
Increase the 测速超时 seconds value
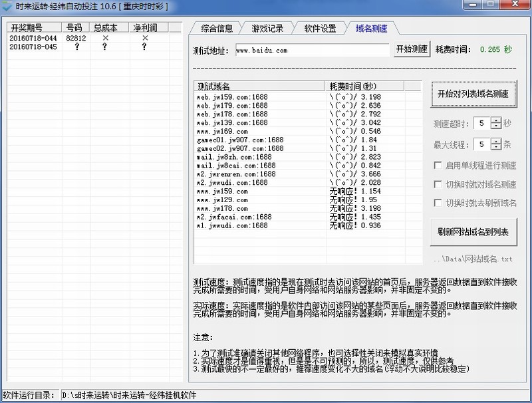pyautogui.click(x=495, y=120)
